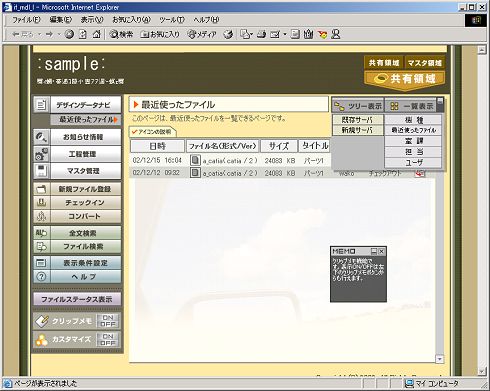The height and width of the screenshot is (391, 490).
Task: Turn カスタマイズ OFF
Action: pos(108,343)
